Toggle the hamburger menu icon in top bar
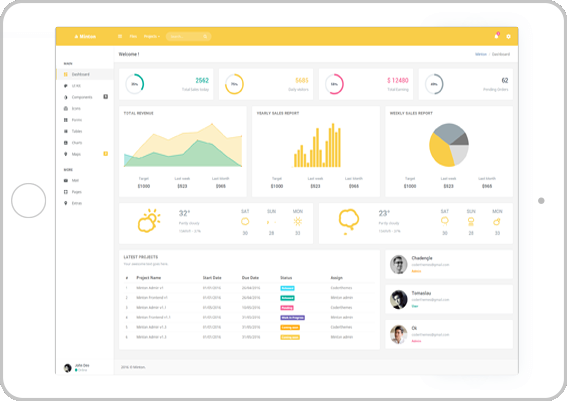Screen dimensions: 567x401 point(120,36)
